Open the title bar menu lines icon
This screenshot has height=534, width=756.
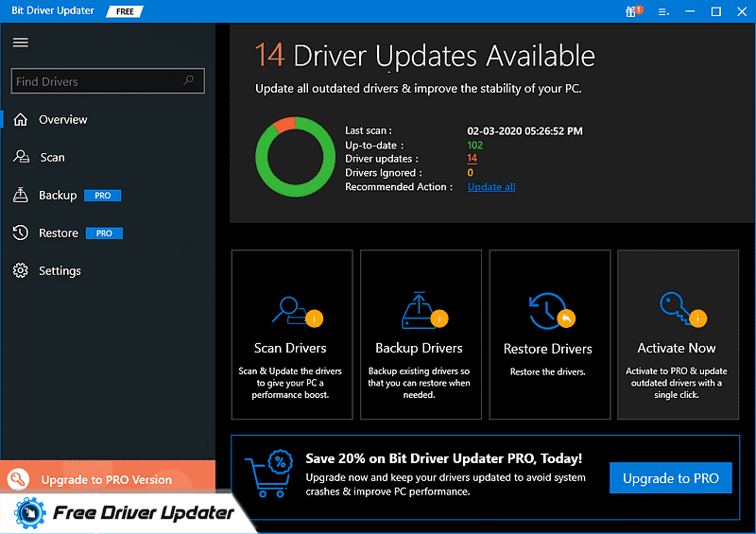[x=663, y=12]
